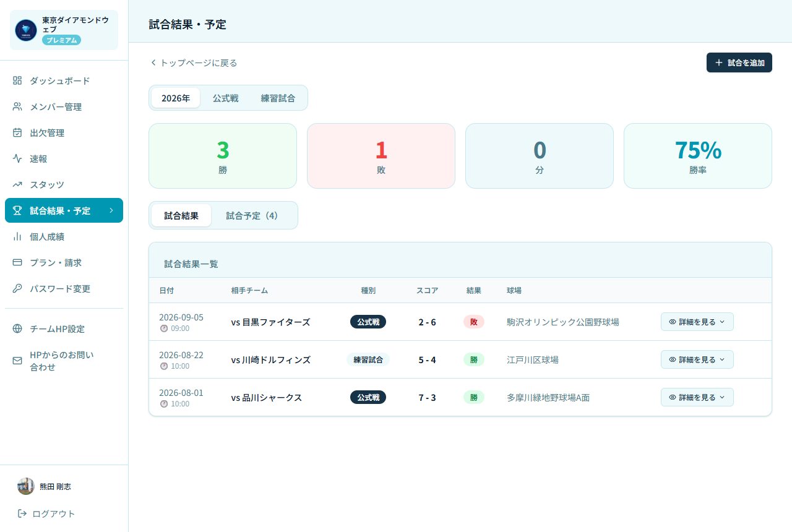
Task: Click the clock icon beside 09:00
Action: [x=164, y=328]
